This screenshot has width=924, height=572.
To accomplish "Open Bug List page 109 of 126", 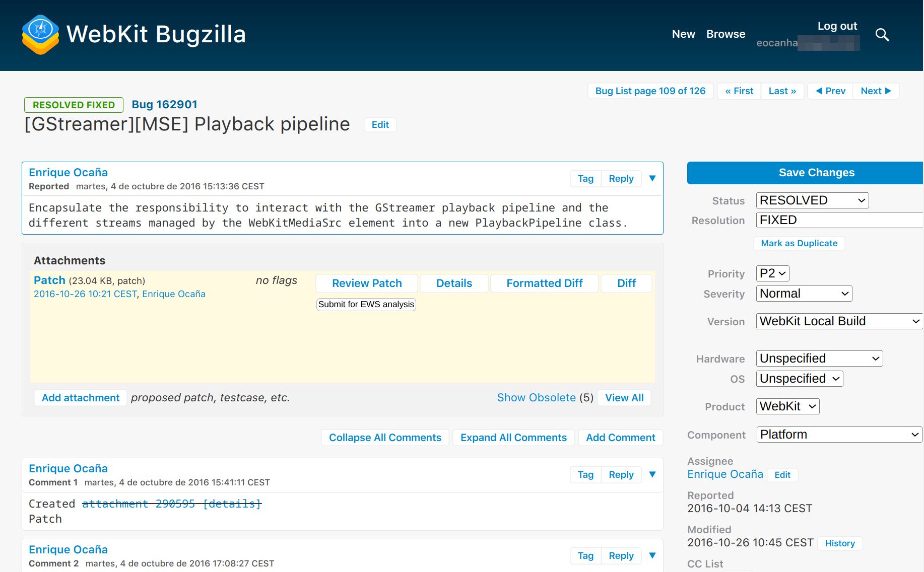I will click(x=650, y=91).
